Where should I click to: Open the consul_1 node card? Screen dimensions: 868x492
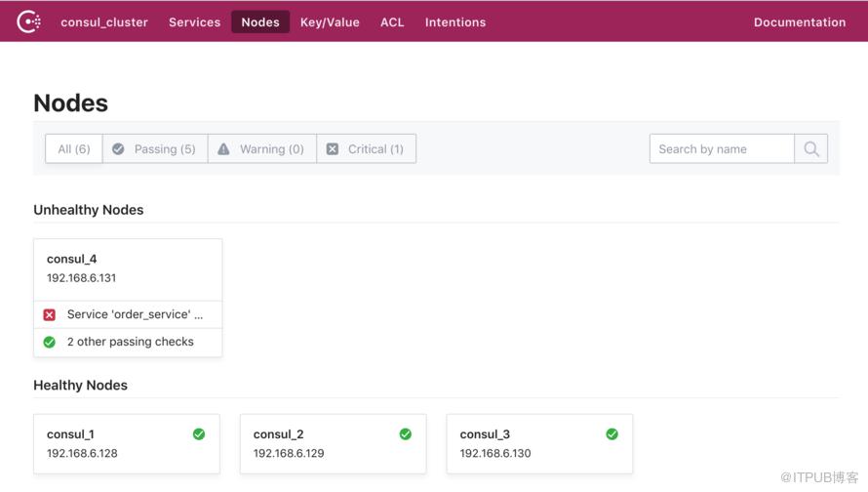pos(127,443)
